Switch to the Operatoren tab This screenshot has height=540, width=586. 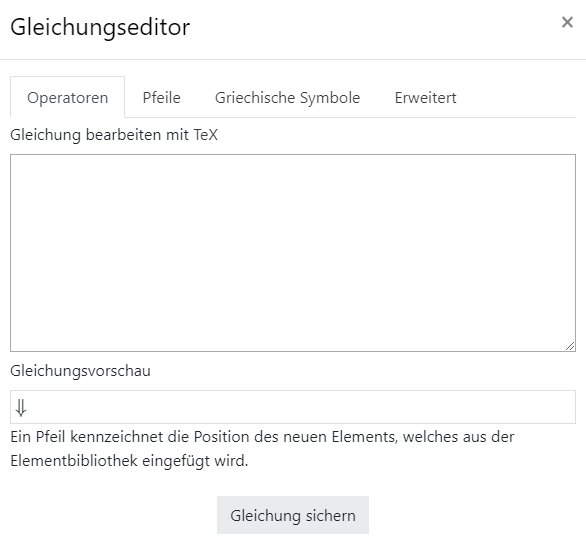(68, 98)
